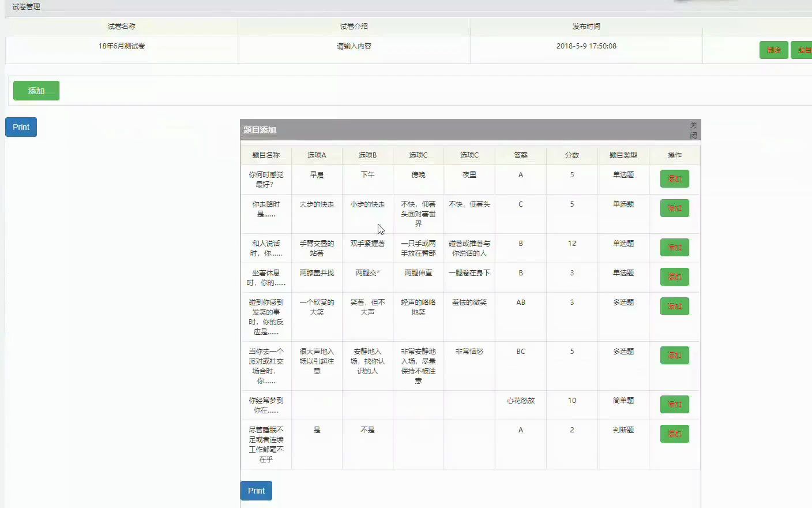Click the 选项A column header
The width and height of the screenshot is (812, 508).
pos(317,155)
